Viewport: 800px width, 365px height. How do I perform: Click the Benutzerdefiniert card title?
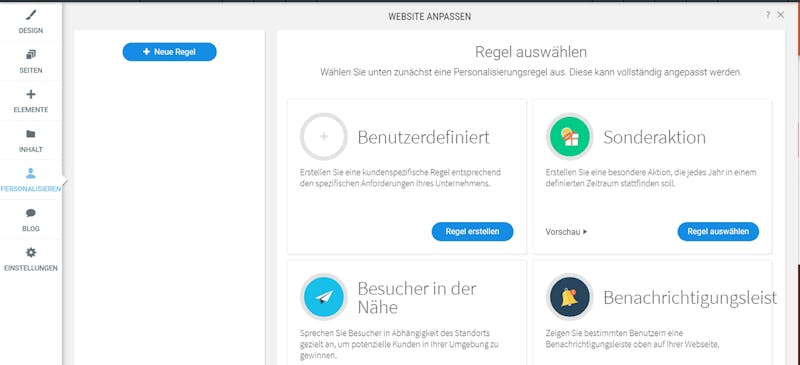point(423,137)
